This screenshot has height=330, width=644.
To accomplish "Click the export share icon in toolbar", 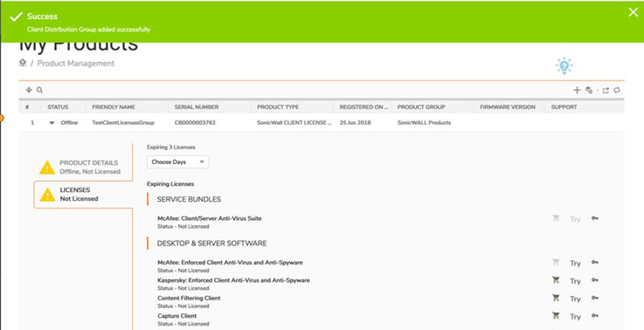I will tap(606, 90).
